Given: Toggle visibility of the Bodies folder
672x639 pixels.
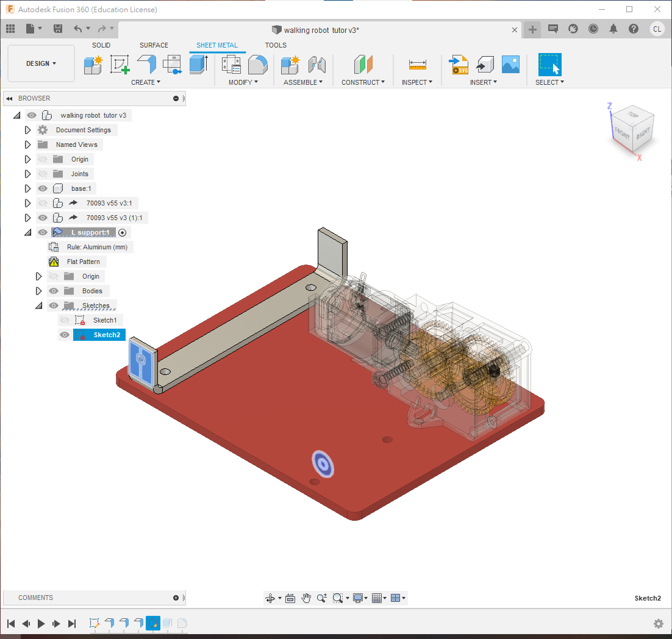Looking at the screenshot, I should pos(54,291).
